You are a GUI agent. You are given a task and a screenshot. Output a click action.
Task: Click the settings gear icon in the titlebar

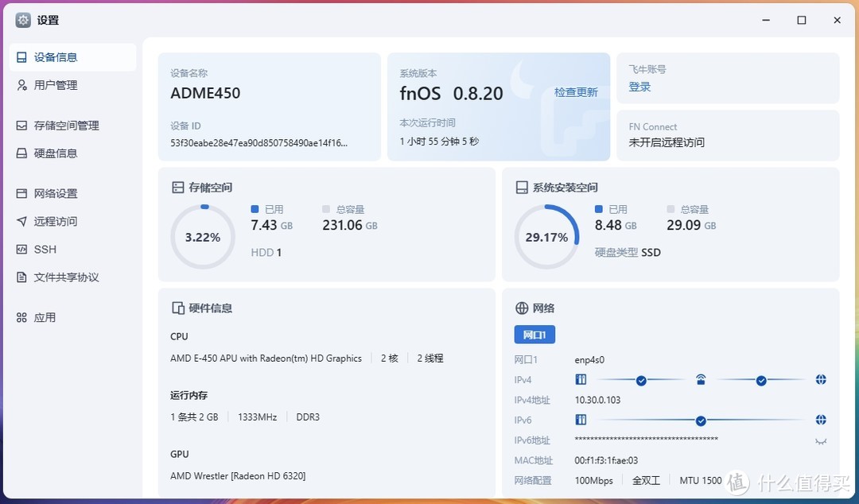[21, 20]
